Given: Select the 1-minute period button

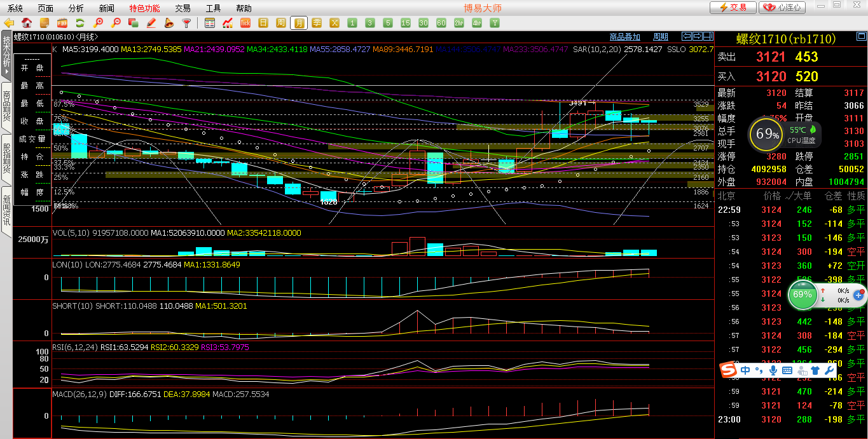Looking at the screenshot, I should click(x=352, y=23).
